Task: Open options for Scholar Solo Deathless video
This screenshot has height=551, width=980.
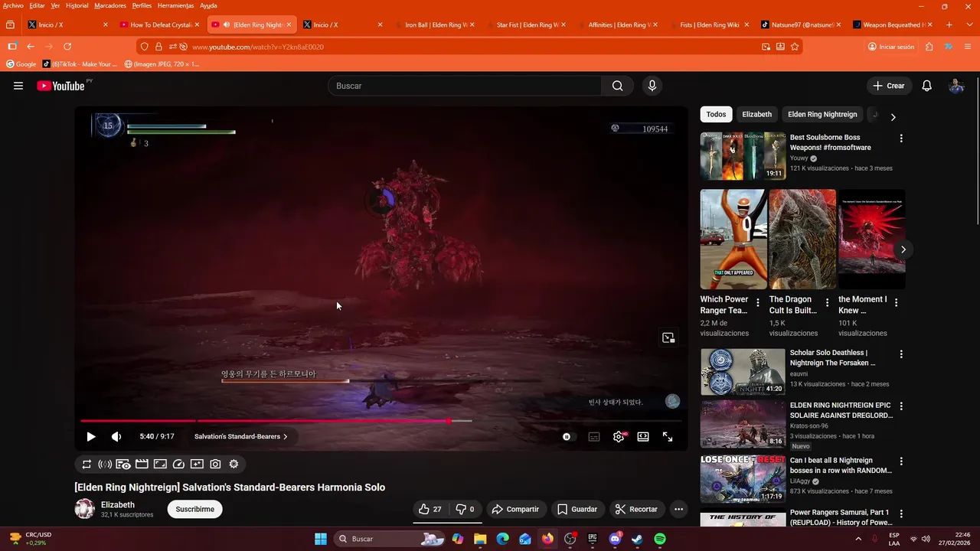Action: pyautogui.click(x=901, y=354)
